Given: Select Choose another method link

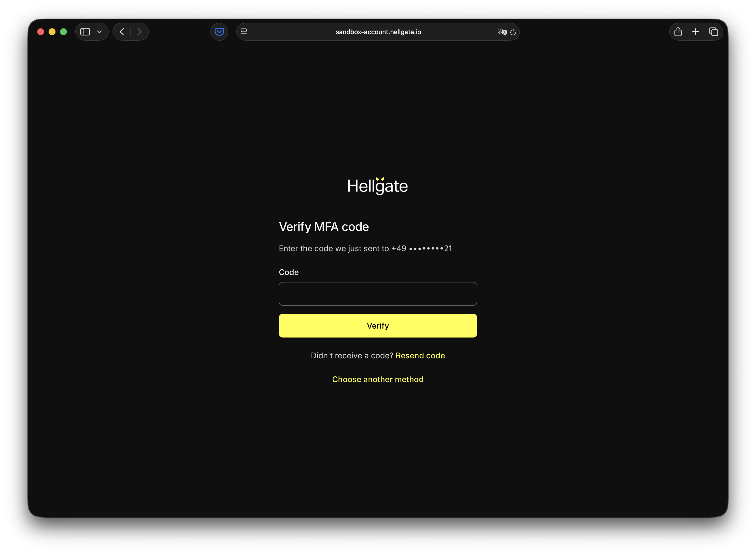Looking at the screenshot, I should click(378, 379).
